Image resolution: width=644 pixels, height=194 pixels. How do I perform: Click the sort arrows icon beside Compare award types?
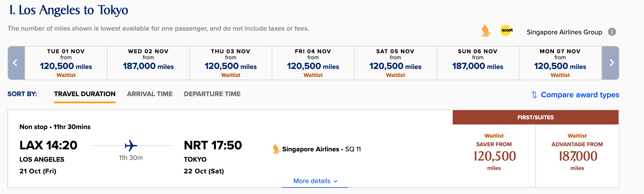pos(534,95)
